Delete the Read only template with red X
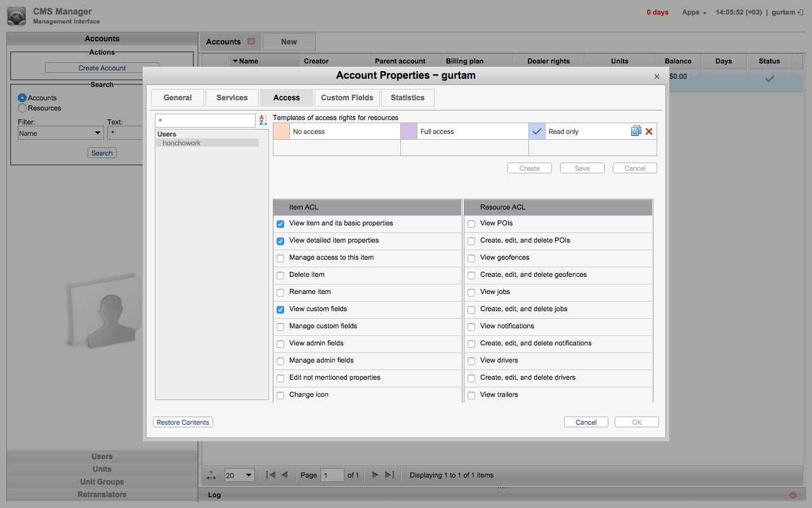812x508 pixels. (x=649, y=131)
